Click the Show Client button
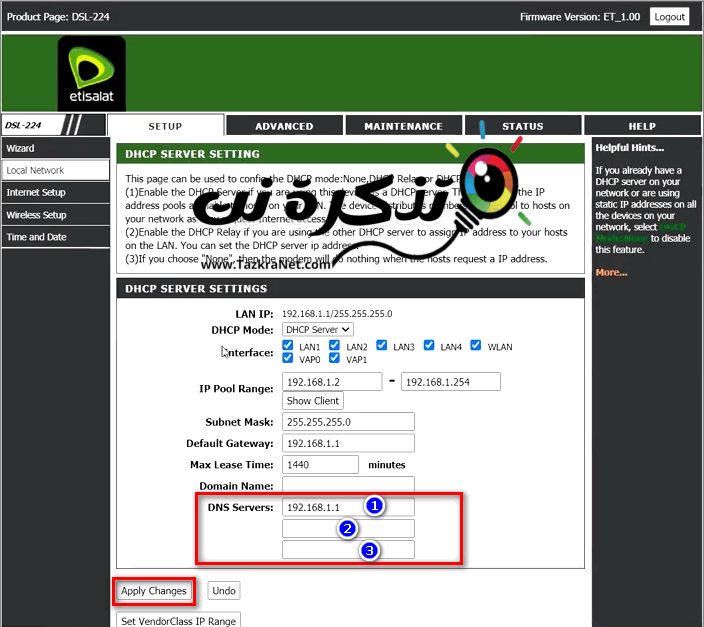 point(312,401)
